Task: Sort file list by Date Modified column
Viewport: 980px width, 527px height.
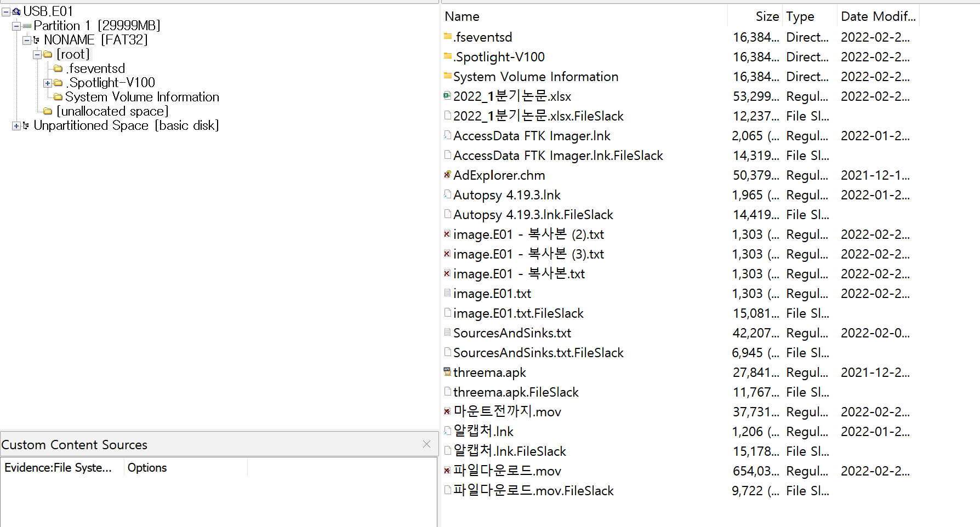Action: (x=879, y=16)
